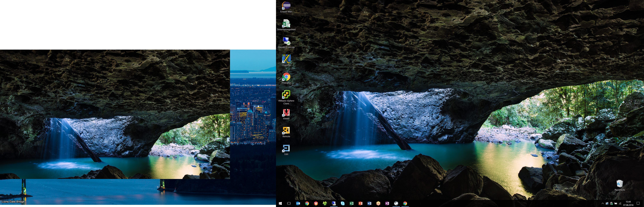Image resolution: width=644 pixels, height=207 pixels.
Task: Open Task View from the taskbar
Action: coord(289,204)
